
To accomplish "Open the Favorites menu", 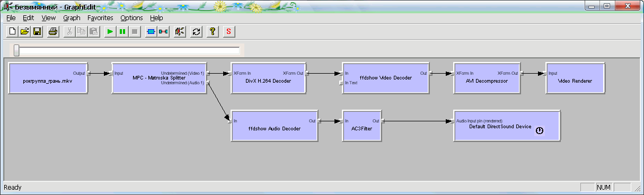I will point(100,17).
